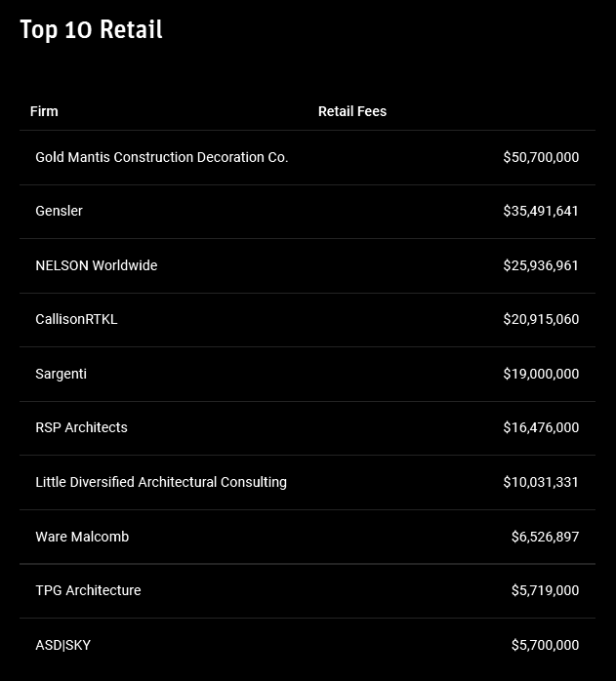Click the Ware Malcomb entry
Viewport: 616px width, 681px height.
[x=82, y=537]
